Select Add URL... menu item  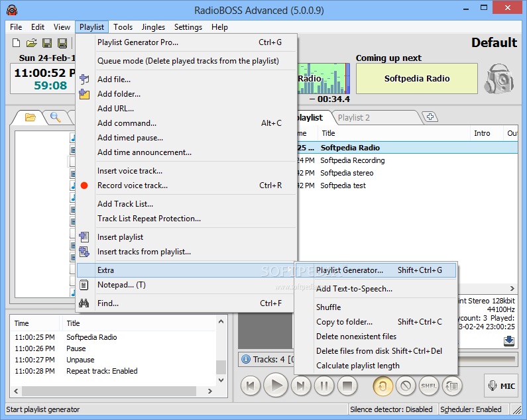coord(188,109)
